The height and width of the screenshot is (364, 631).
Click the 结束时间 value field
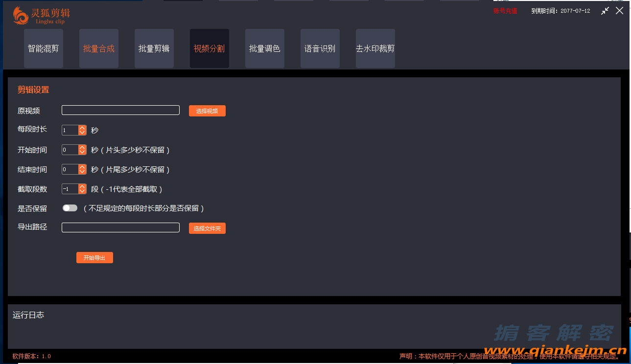[70, 169]
